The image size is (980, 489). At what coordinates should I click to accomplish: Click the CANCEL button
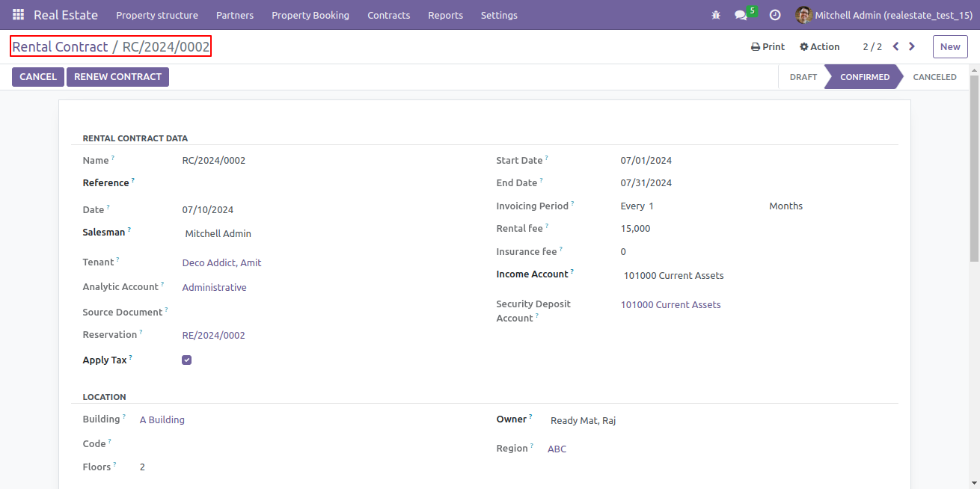pos(38,77)
